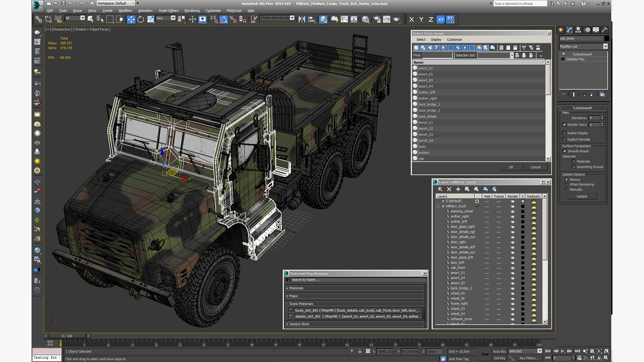Click the funnel filter icon in Select From Scene

(524, 48)
